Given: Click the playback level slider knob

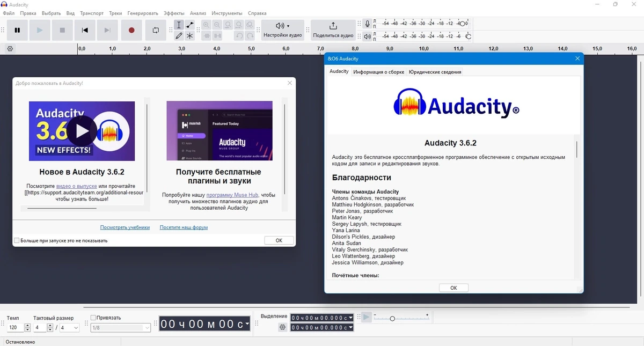Looking at the screenshot, I should 469,36.
